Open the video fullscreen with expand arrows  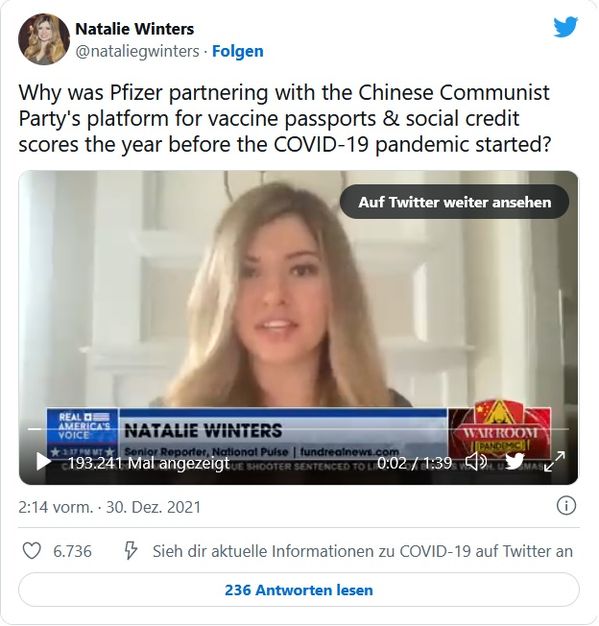(555, 462)
